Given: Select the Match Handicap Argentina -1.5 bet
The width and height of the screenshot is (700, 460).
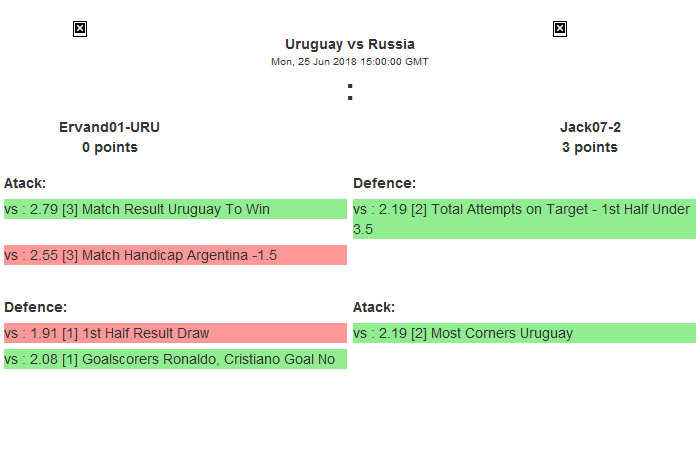Looking at the screenshot, I should tap(175, 255).
